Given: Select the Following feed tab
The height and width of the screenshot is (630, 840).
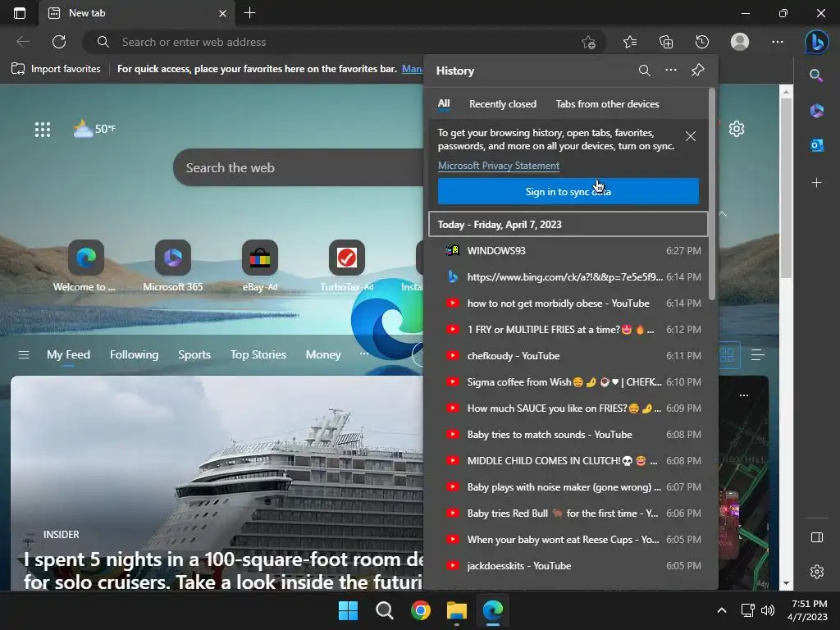Looking at the screenshot, I should (x=134, y=354).
